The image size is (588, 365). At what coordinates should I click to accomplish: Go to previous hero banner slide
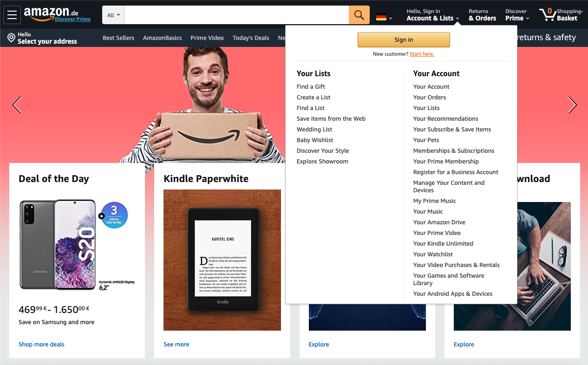[x=17, y=105]
